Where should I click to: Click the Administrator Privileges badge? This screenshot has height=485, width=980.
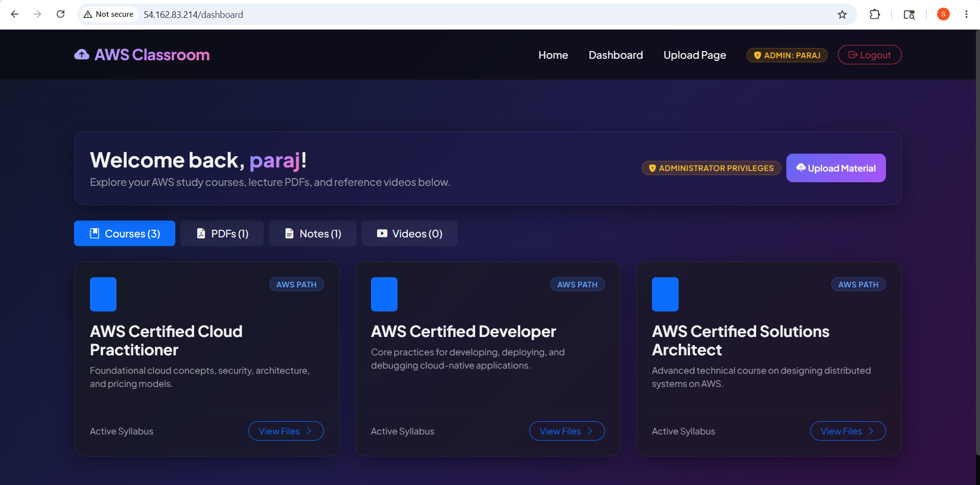coord(711,168)
